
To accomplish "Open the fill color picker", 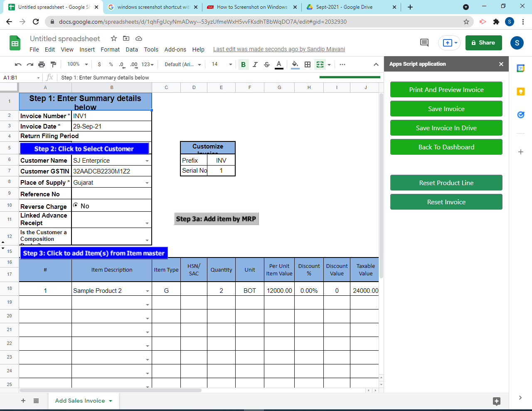I will point(295,64).
